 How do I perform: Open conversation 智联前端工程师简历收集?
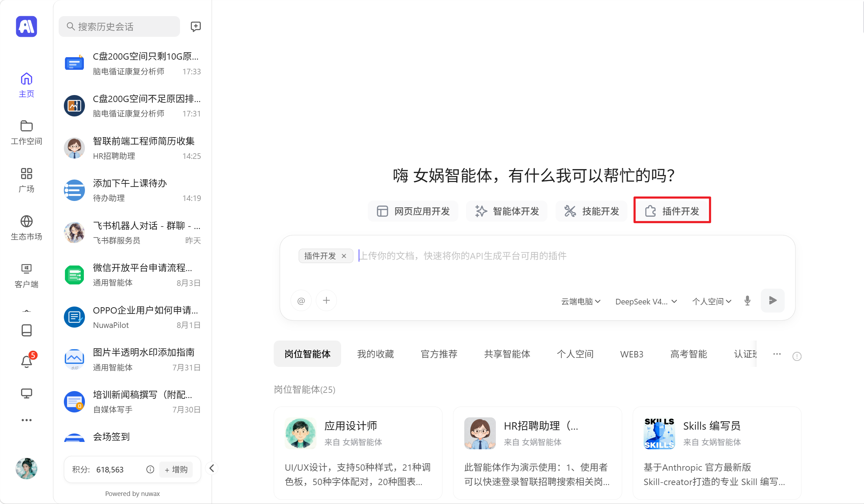click(x=132, y=148)
